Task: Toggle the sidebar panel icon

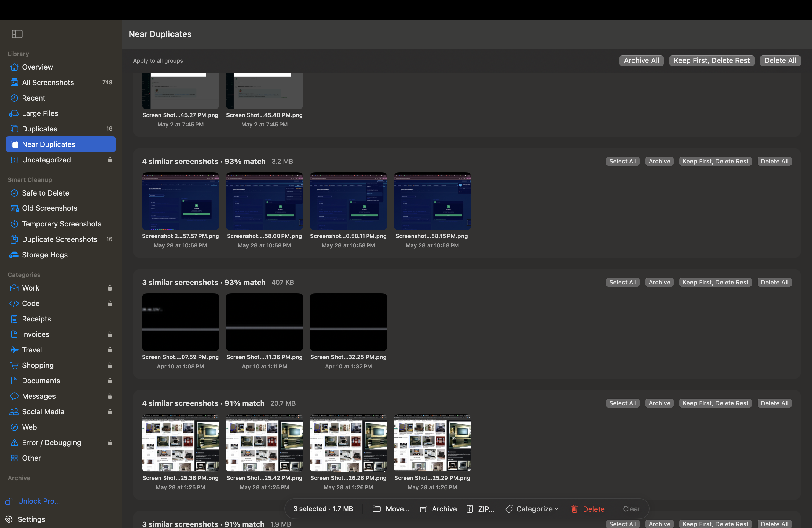Action: (x=17, y=34)
